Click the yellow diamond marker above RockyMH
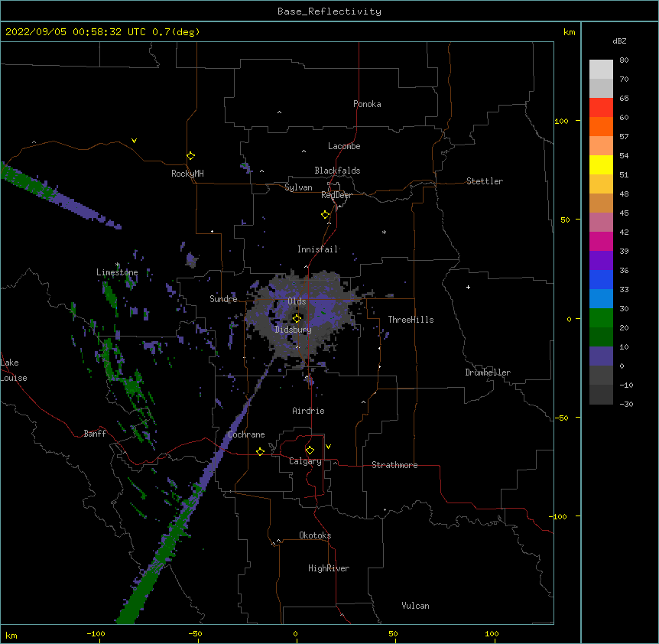The width and height of the screenshot is (659, 644). tap(190, 156)
